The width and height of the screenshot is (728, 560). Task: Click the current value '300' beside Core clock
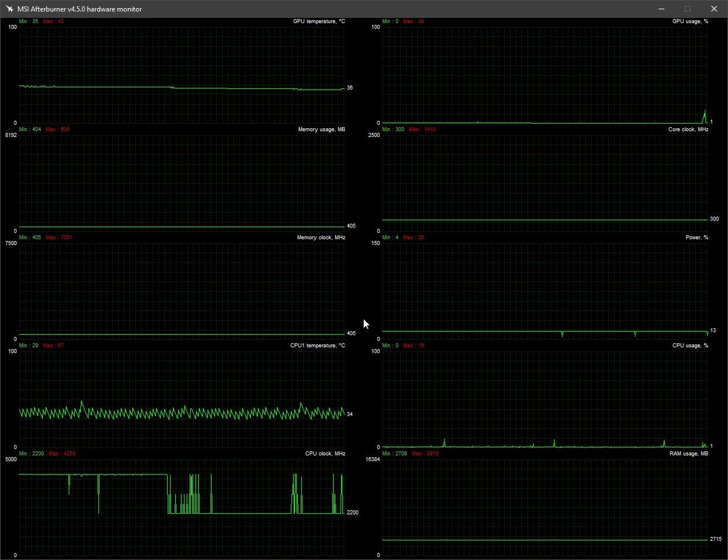click(x=714, y=219)
